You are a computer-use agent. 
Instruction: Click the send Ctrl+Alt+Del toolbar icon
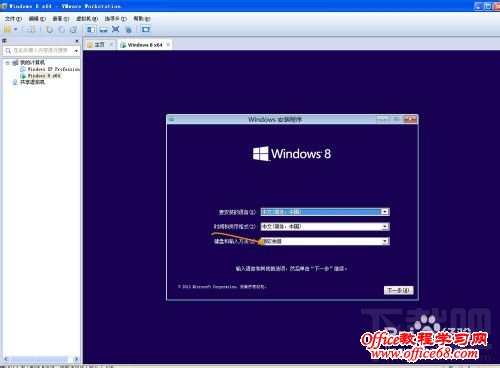tap(31, 30)
